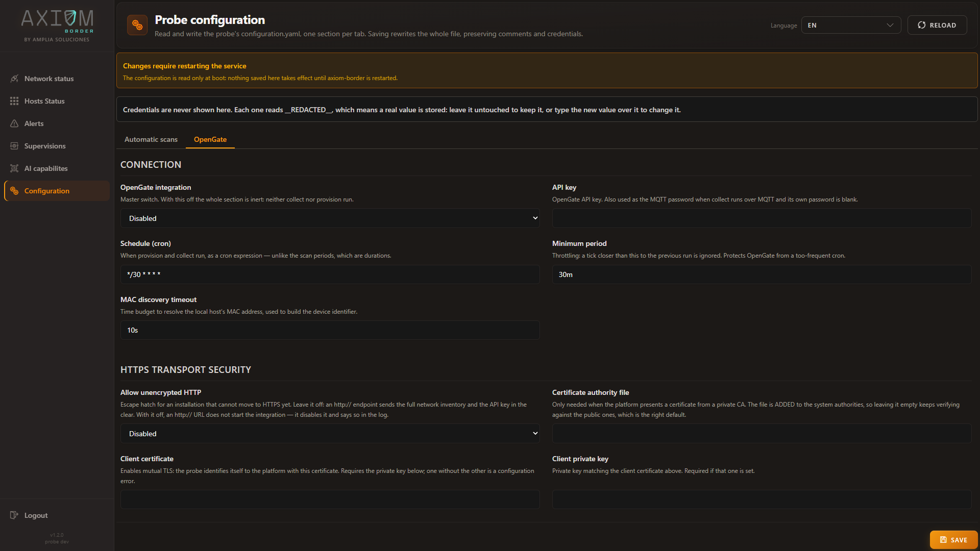This screenshot has height=551, width=980.
Task: Select the OpenGate tab
Action: 210,139
